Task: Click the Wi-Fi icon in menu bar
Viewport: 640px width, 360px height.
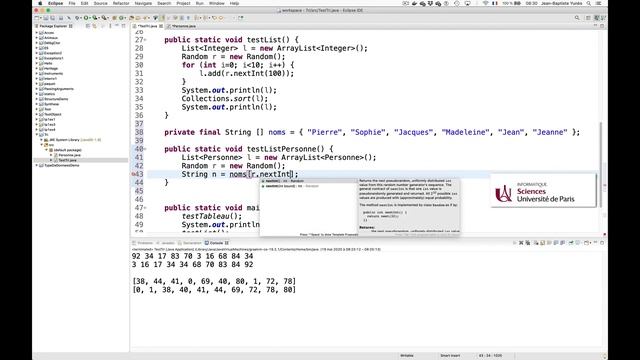Action: coord(485,3)
